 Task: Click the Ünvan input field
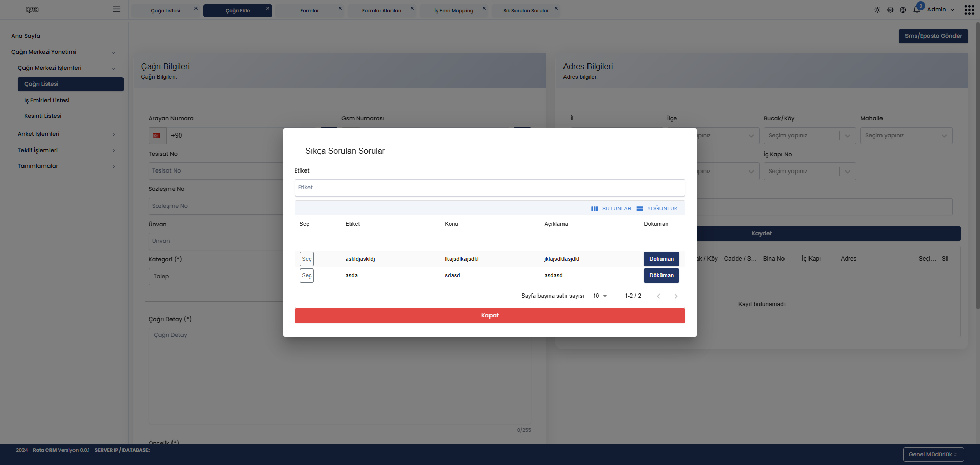(216, 241)
